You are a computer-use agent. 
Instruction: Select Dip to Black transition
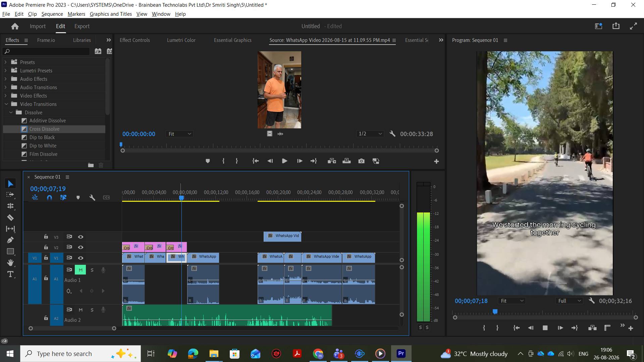point(42,137)
